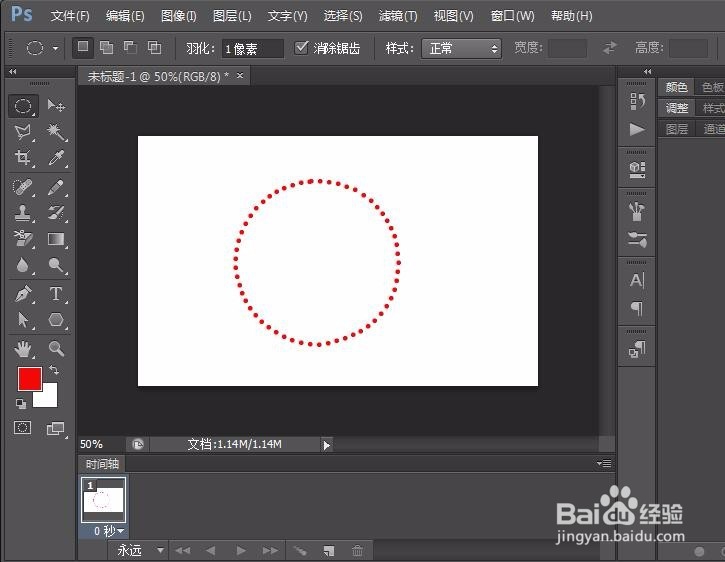Image resolution: width=725 pixels, height=562 pixels.
Task: Delete the selected animation frame
Action: pos(357,550)
